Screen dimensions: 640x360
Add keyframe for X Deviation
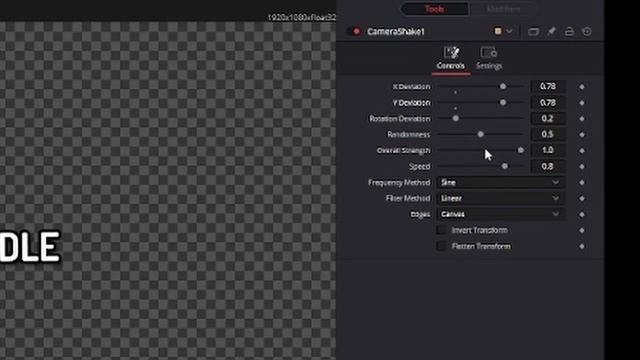click(x=582, y=87)
